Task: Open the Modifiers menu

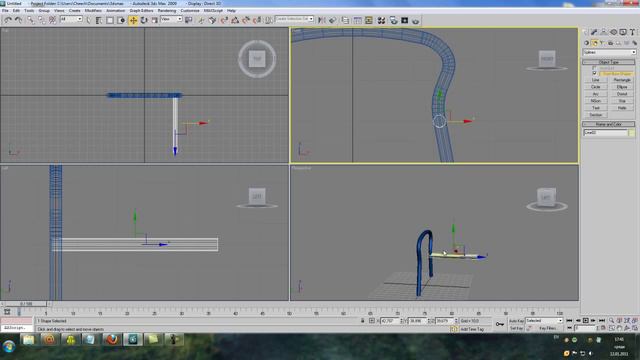Action: coord(93,11)
